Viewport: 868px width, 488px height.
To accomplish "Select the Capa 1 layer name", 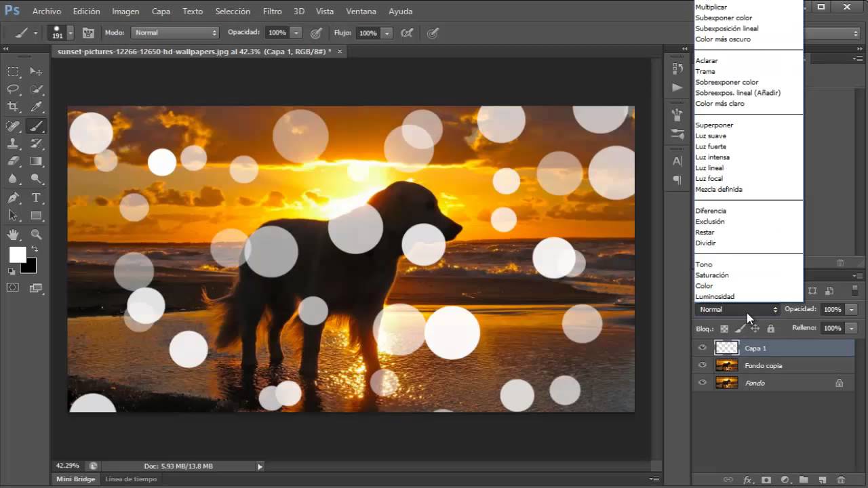I will pos(755,348).
